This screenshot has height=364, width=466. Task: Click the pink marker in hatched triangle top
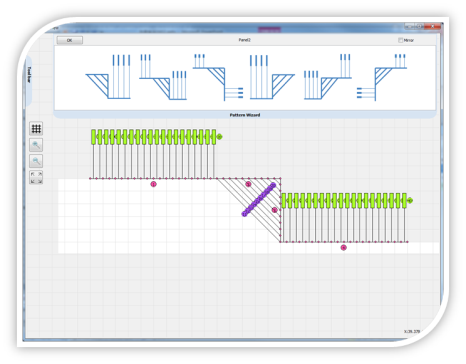click(x=248, y=184)
